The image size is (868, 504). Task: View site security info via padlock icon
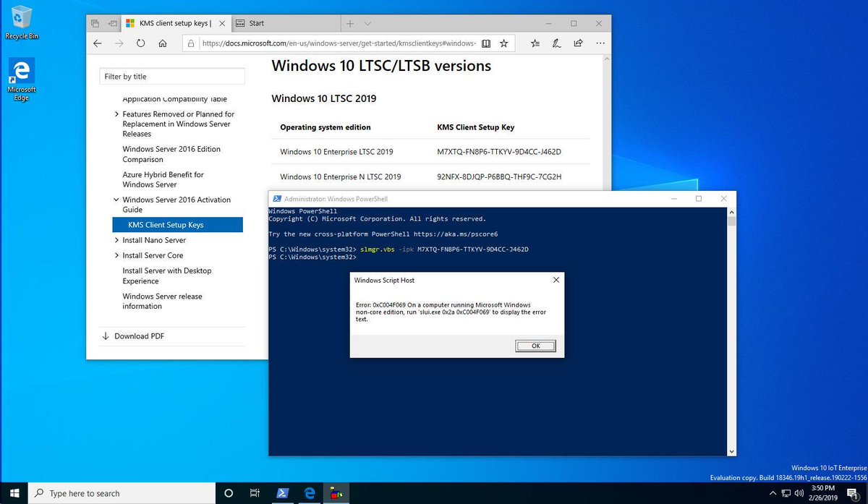(x=190, y=43)
